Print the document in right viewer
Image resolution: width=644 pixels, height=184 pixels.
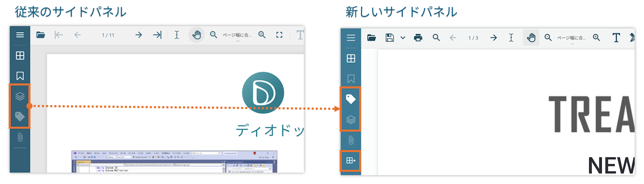click(418, 38)
